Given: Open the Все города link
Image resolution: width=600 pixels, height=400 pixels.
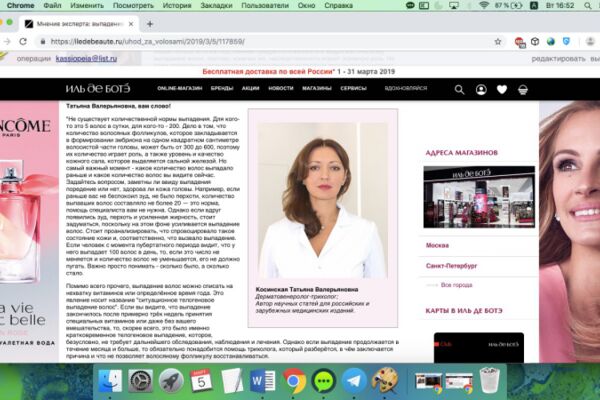Looking at the screenshot, I should pyautogui.click(x=456, y=285).
